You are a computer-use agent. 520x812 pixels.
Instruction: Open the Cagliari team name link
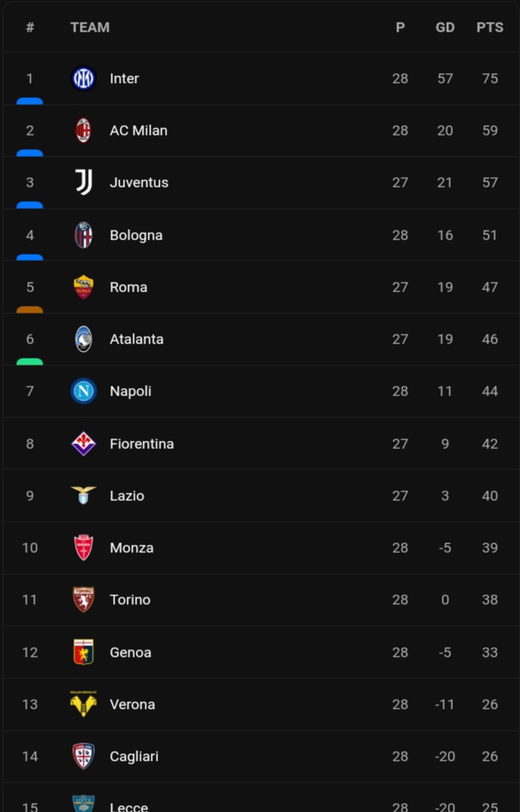click(x=134, y=756)
